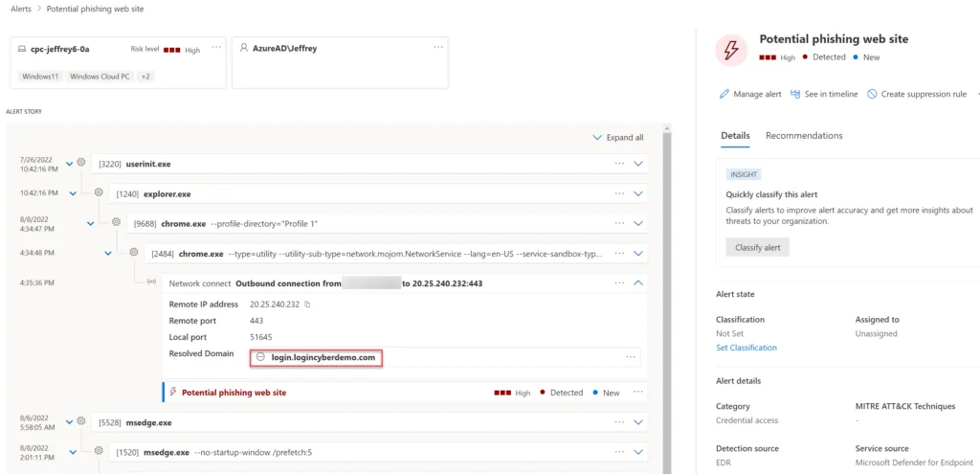
Task: Click the Set Classification link
Action: (746, 348)
